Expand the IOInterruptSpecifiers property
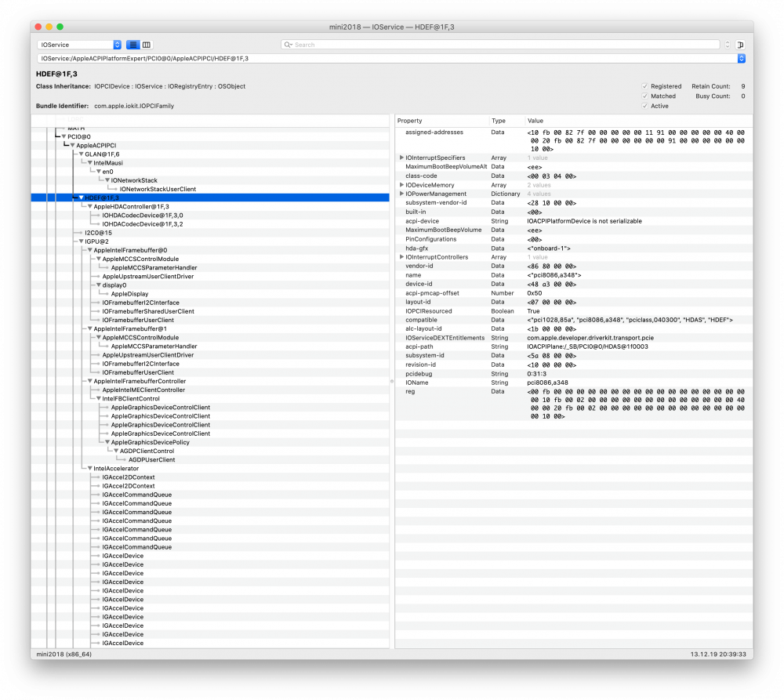Screen dimensions: 784x700 click(401, 158)
